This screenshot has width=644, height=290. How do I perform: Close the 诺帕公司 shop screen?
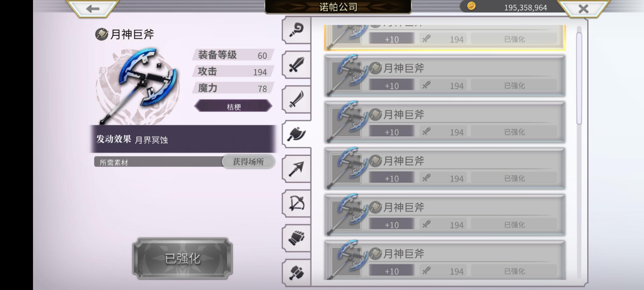583,9
